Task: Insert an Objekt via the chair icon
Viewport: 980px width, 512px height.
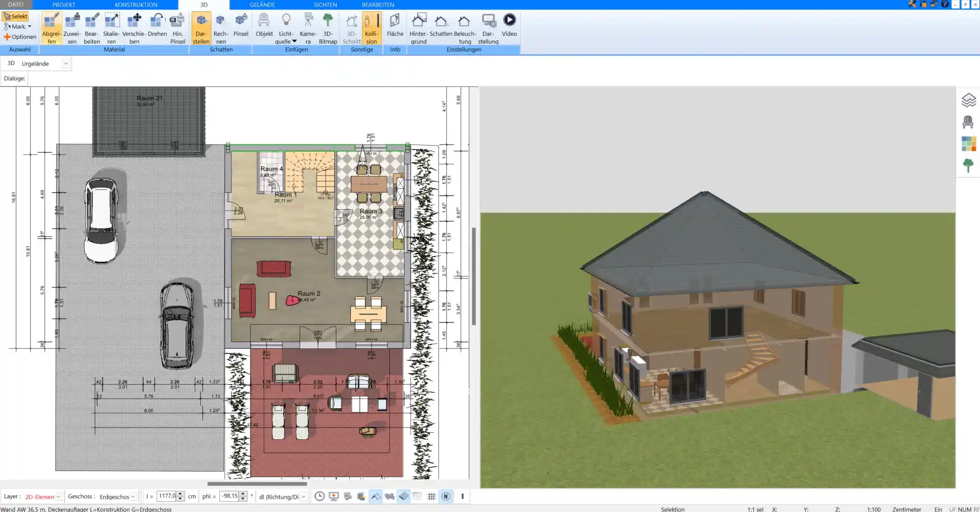Action: 264,26
